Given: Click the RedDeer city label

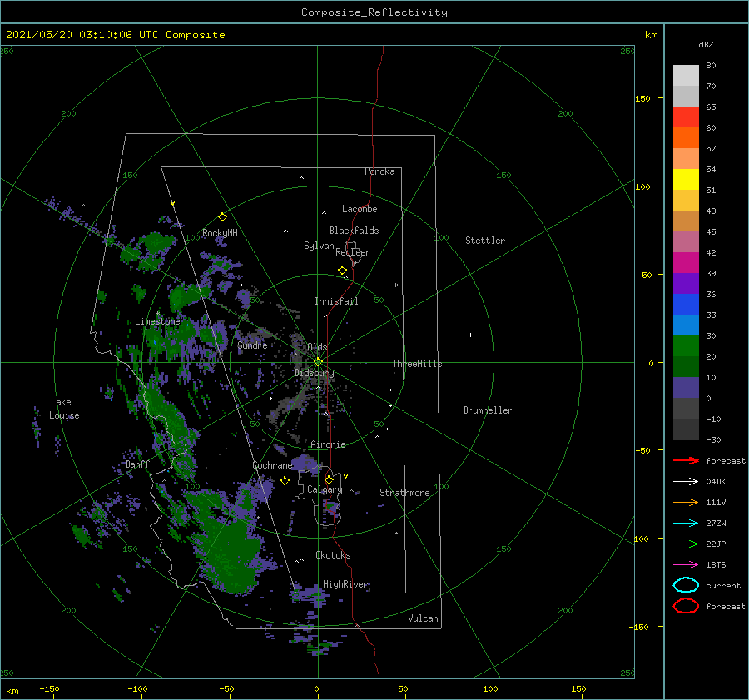Looking at the screenshot, I should coord(353,252).
